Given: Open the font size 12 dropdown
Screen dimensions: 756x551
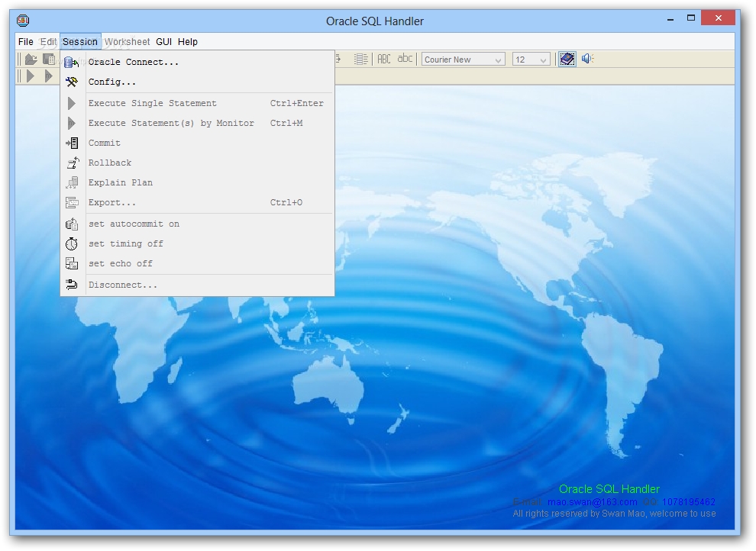Looking at the screenshot, I should (531, 60).
